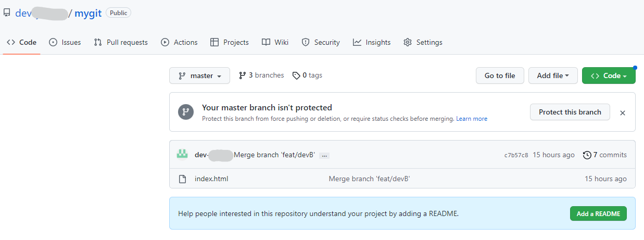Expand the Add file dropdown

tap(553, 75)
